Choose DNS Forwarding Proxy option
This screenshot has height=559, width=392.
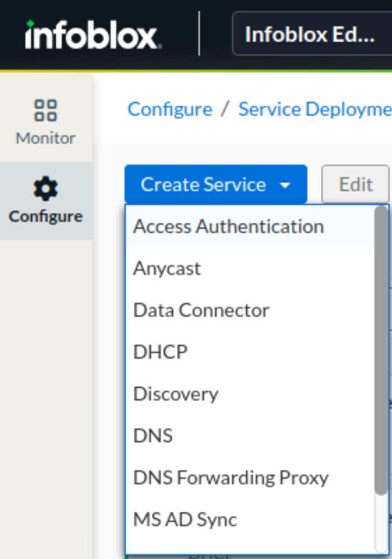tap(231, 478)
